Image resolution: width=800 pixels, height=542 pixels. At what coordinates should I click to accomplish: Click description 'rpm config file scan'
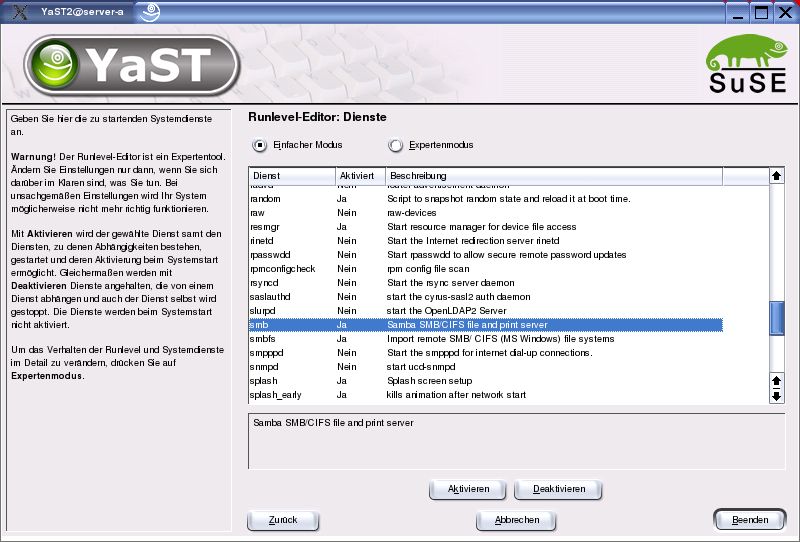tap(428, 269)
